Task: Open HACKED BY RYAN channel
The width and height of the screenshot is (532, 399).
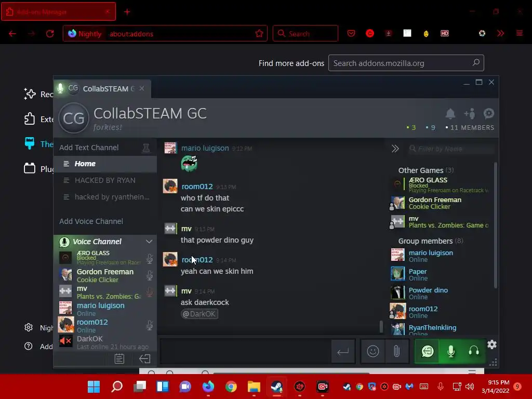Action: point(105,180)
